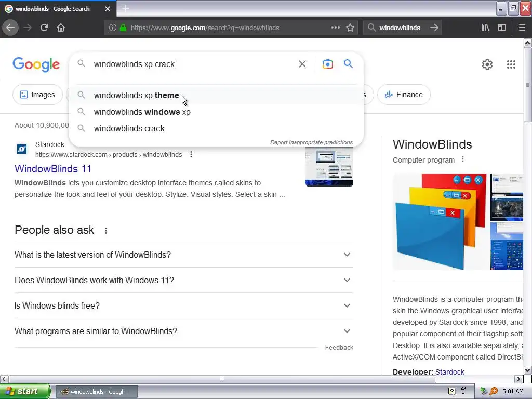Click Report inappropriate predictions link

312,142
